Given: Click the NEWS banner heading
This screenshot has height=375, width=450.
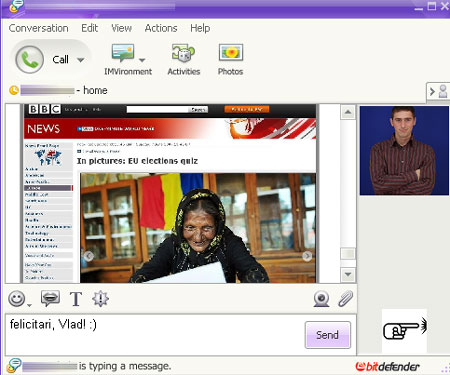Looking at the screenshot, I should click(x=44, y=129).
